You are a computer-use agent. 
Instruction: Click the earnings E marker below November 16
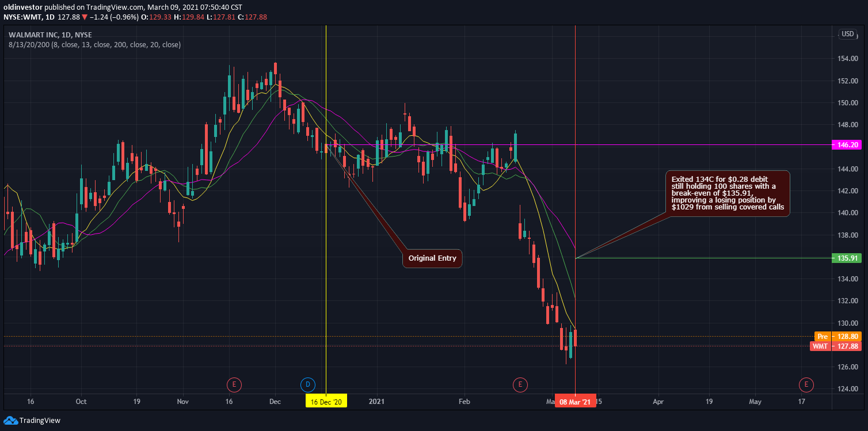coord(234,384)
